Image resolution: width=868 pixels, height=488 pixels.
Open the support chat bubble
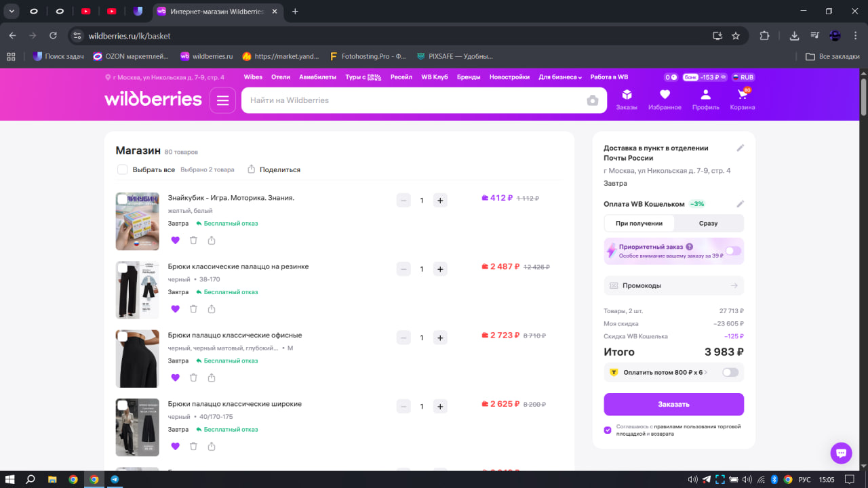click(841, 453)
